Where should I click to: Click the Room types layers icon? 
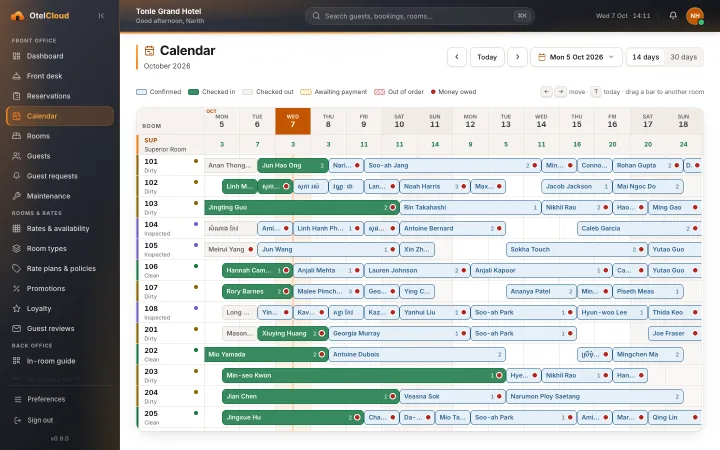[17, 248]
